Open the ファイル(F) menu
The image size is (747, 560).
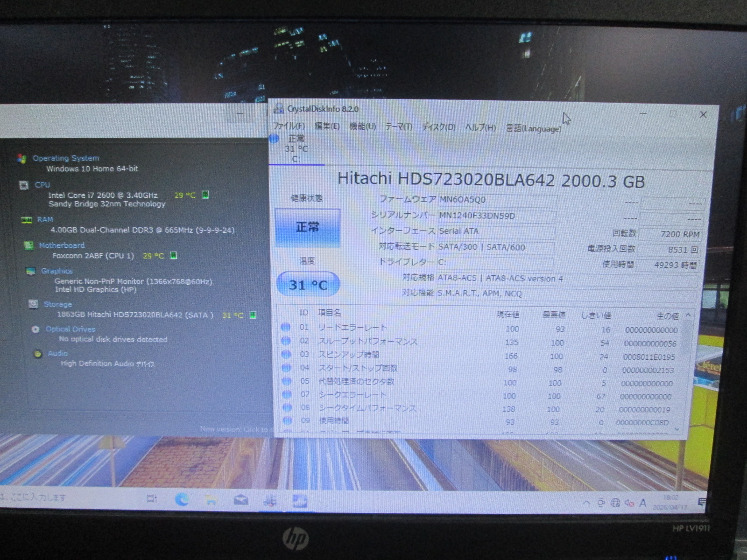[289, 126]
